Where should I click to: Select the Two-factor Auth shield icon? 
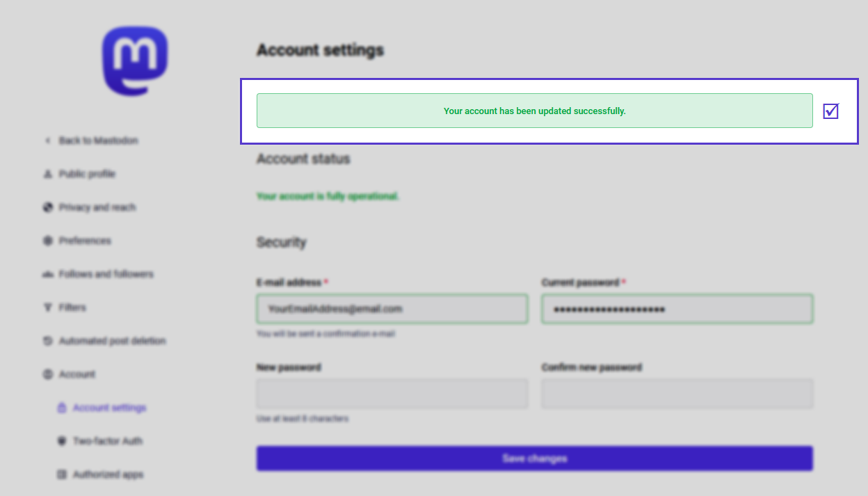[63, 441]
